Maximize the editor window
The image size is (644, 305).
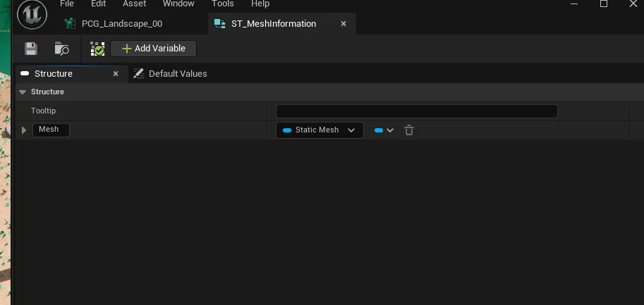[x=604, y=4]
